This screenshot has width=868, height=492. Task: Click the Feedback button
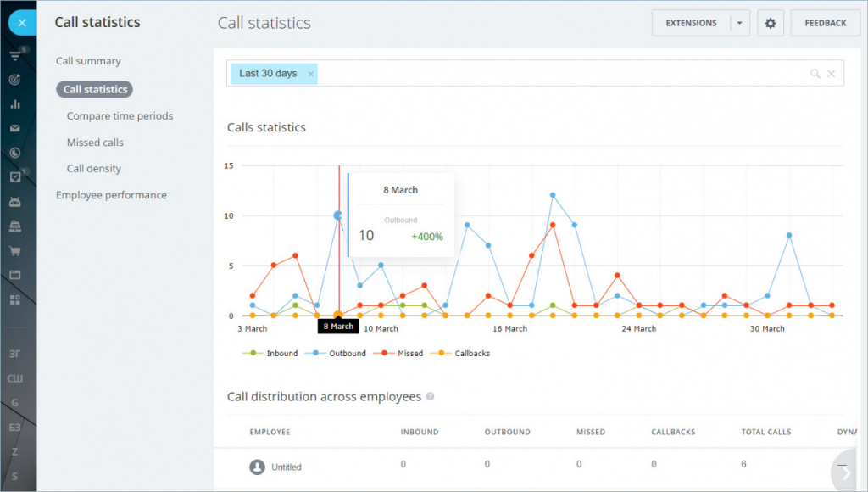pyautogui.click(x=825, y=24)
